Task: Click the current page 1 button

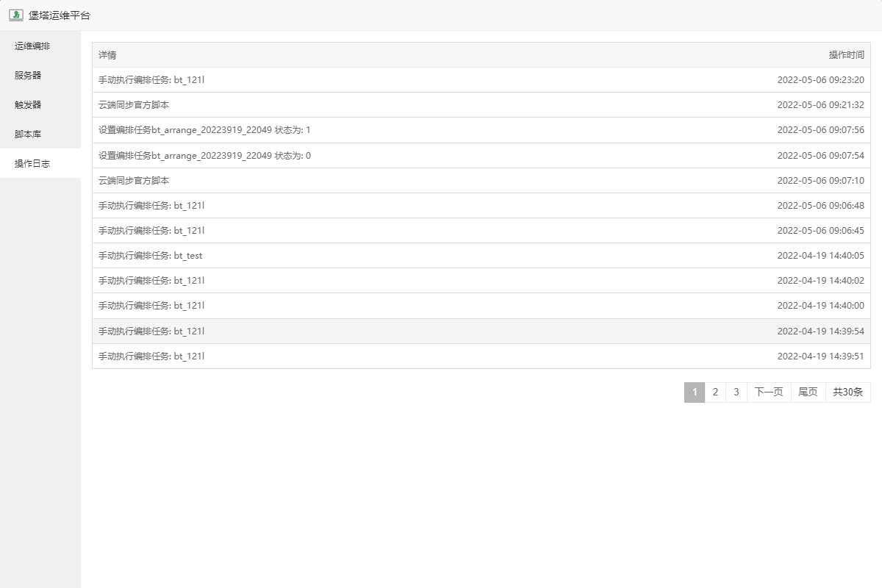Action: click(x=695, y=392)
